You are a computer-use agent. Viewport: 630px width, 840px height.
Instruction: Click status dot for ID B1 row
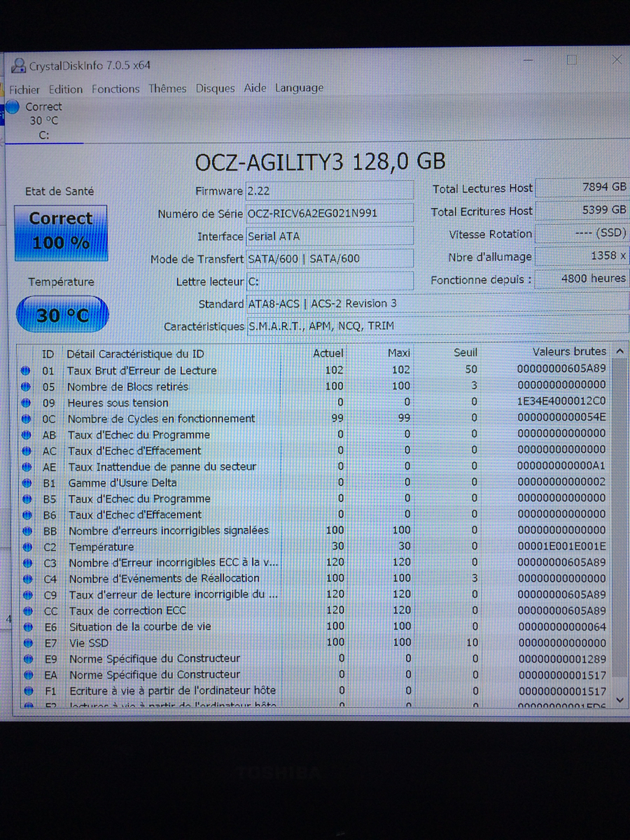coord(27,483)
